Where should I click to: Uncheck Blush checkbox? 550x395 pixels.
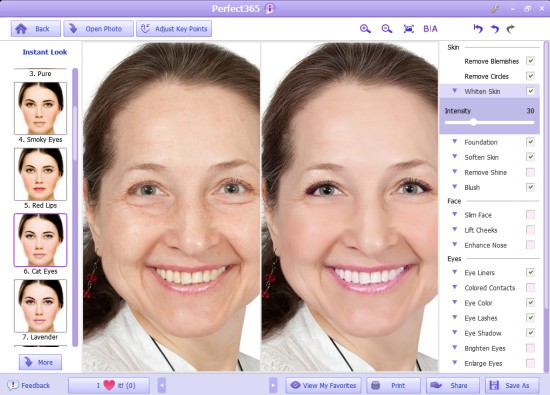[530, 187]
